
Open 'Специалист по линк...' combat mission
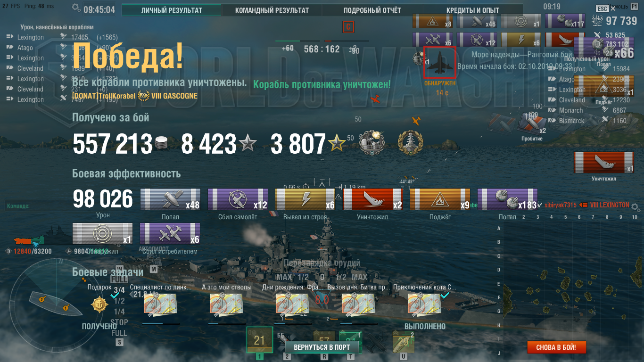(161, 304)
